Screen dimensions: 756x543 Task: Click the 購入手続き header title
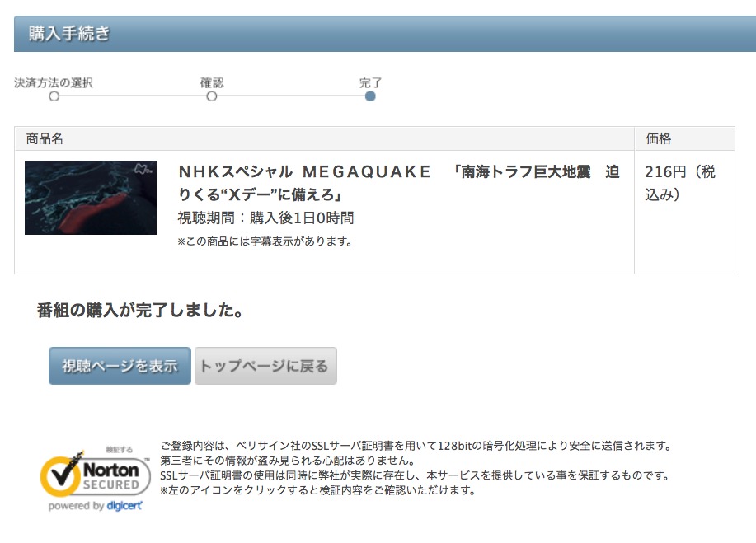coord(69,33)
